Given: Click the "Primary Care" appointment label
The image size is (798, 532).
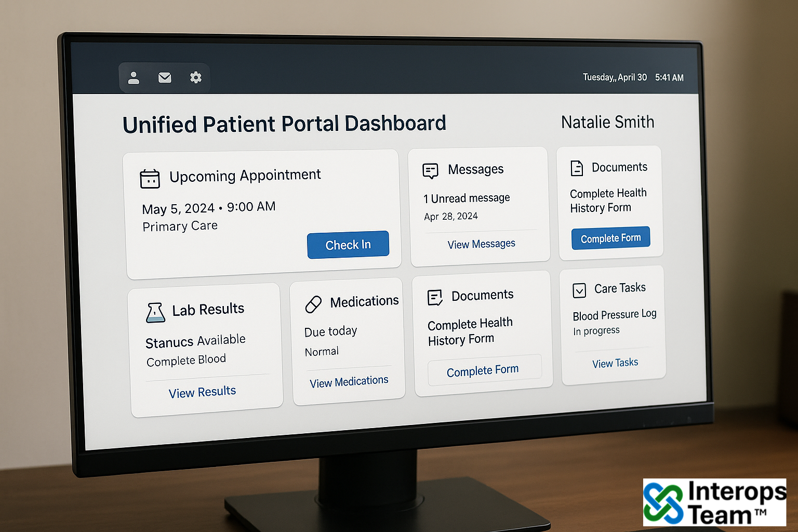Looking at the screenshot, I should pos(180,227).
